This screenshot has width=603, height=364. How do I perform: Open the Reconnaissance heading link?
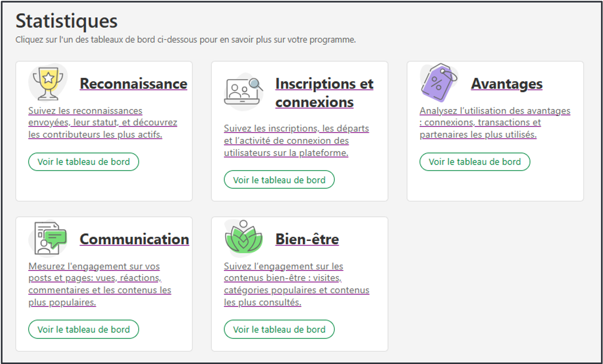[x=134, y=83]
